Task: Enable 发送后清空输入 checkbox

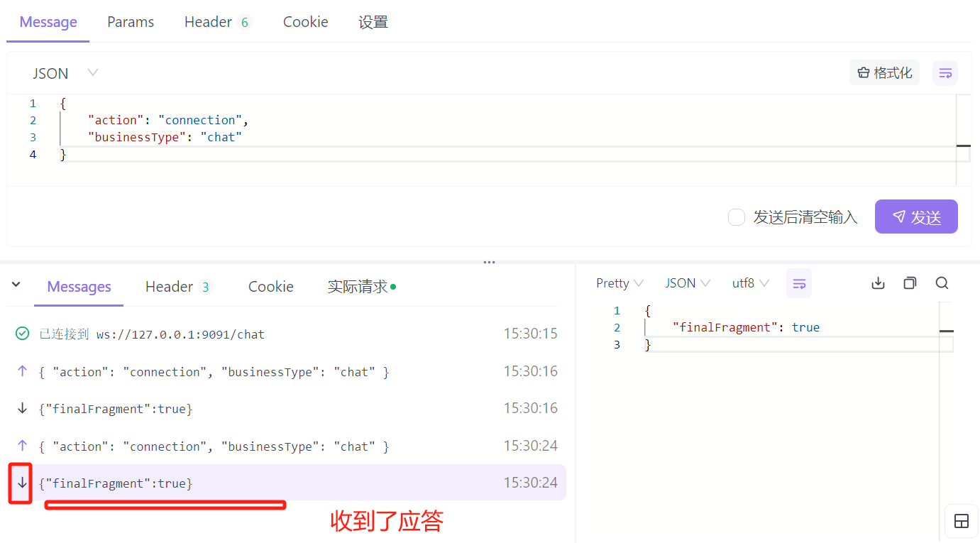Action: [737, 217]
